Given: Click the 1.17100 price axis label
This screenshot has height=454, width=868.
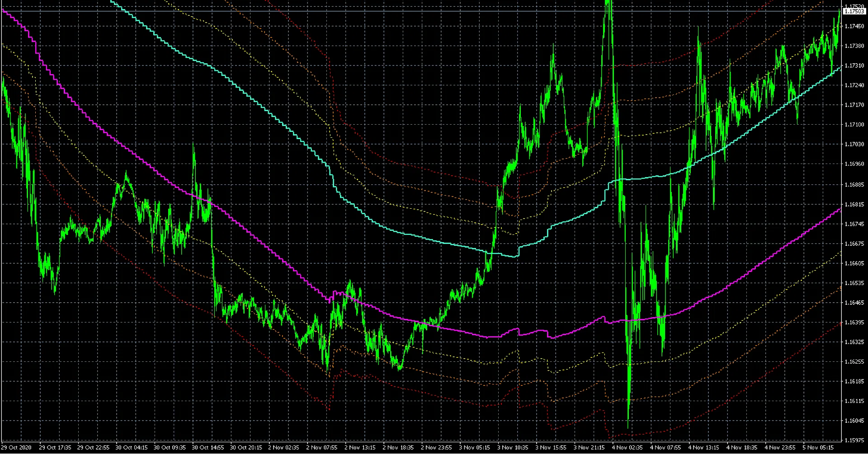Looking at the screenshot, I should coord(854,125).
